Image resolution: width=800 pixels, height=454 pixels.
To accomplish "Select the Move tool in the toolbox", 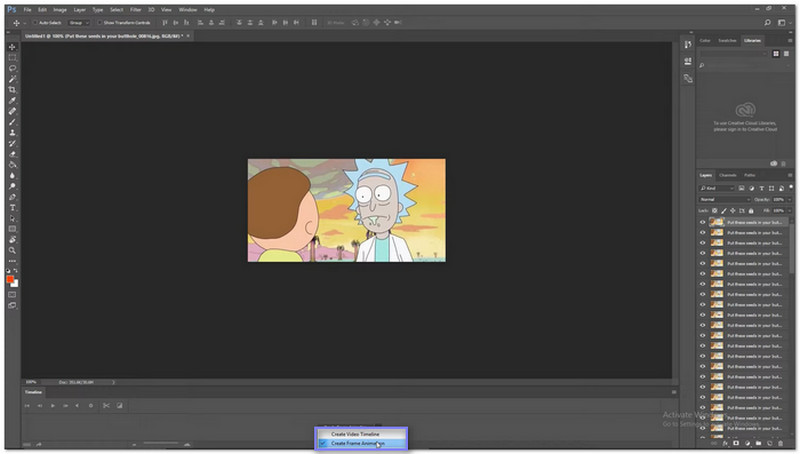I will click(12, 47).
